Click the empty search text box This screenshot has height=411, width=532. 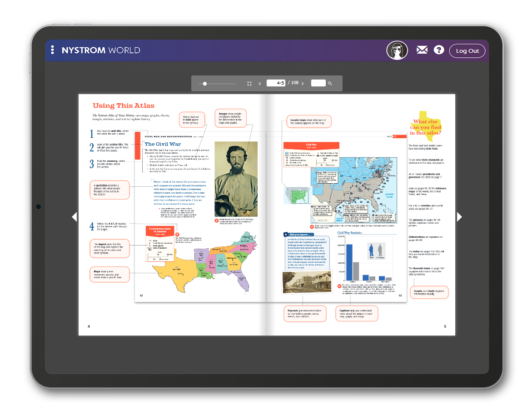318,83
